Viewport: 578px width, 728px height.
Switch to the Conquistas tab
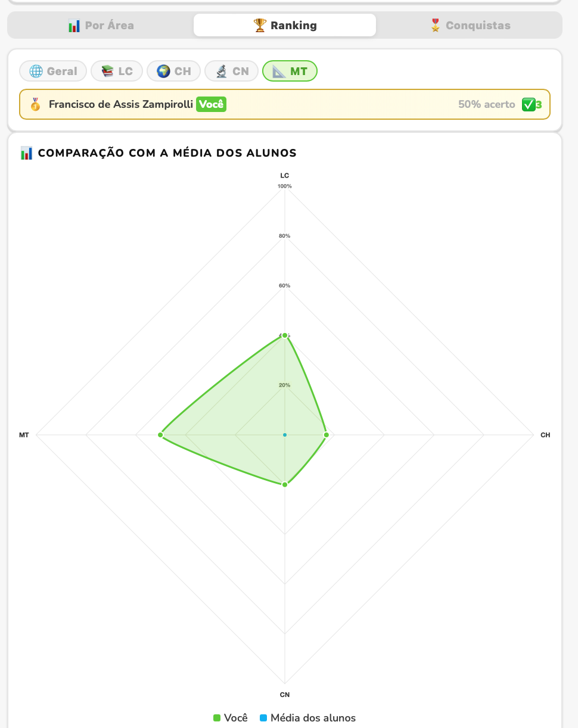tap(470, 26)
